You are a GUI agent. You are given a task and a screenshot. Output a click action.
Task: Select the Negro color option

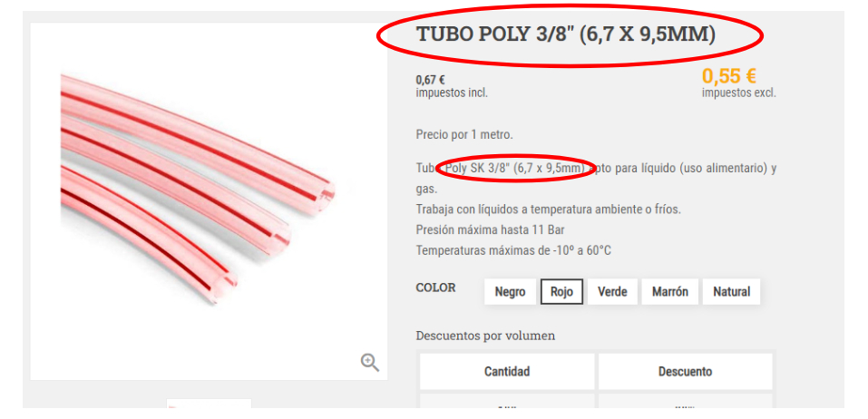click(x=510, y=292)
